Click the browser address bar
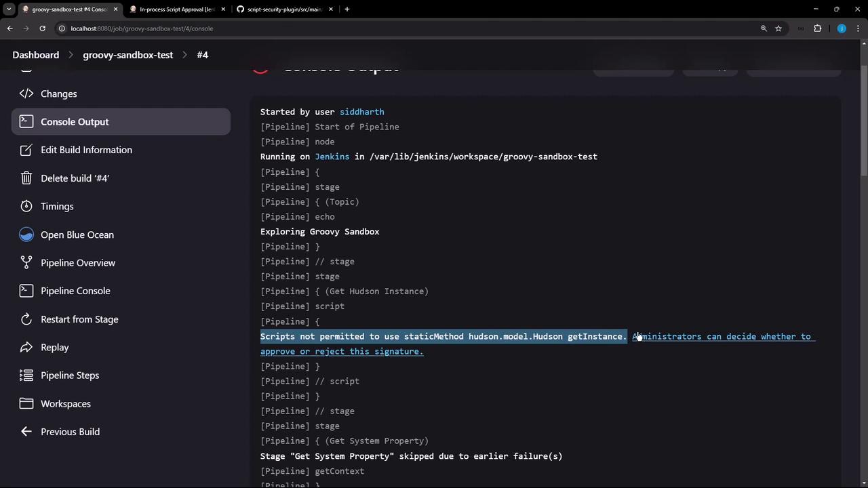Screen dimensions: 868x488 point(407,28)
